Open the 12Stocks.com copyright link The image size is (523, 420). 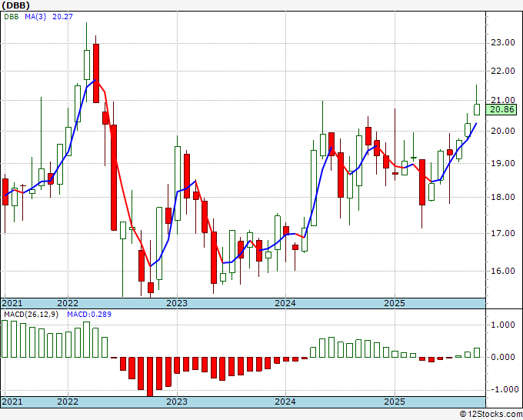click(491, 415)
